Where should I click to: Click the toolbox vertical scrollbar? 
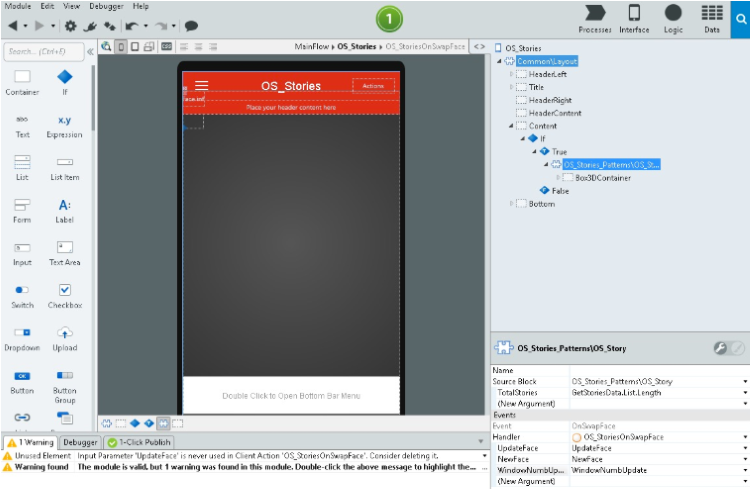94,100
